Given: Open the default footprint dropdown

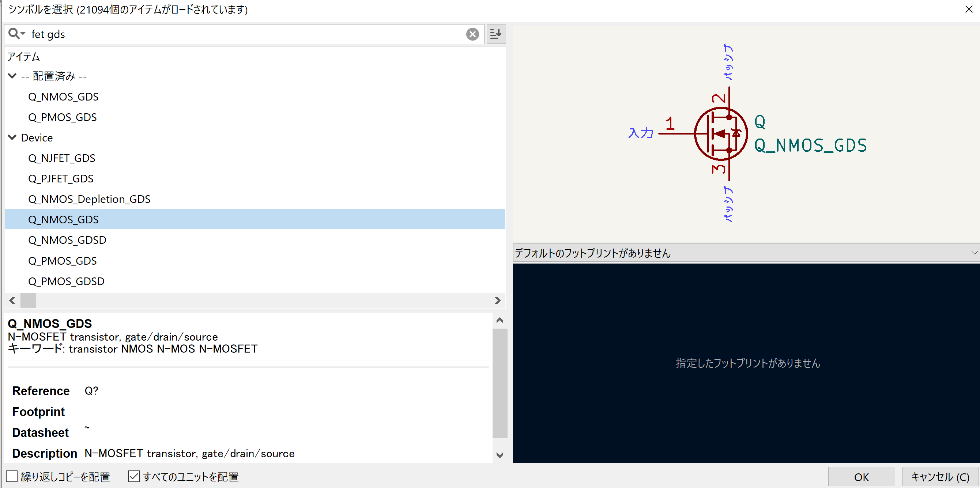Looking at the screenshot, I should tap(973, 253).
